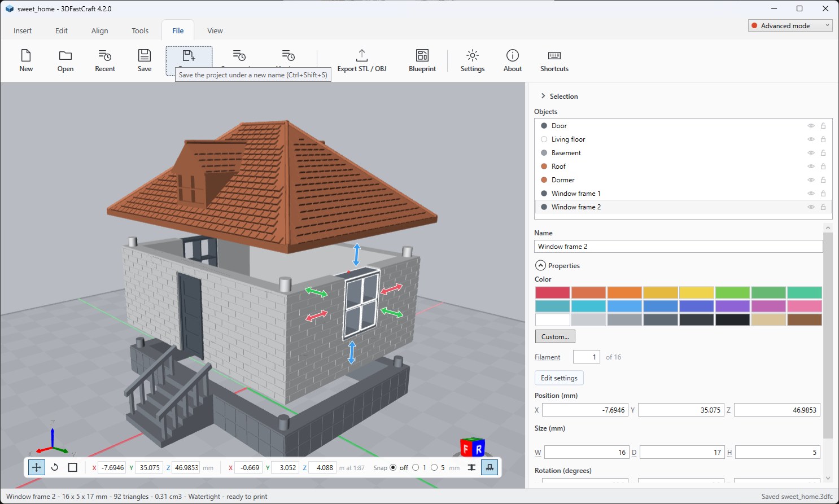
Task: Pick the red color swatch
Action: 553,292
